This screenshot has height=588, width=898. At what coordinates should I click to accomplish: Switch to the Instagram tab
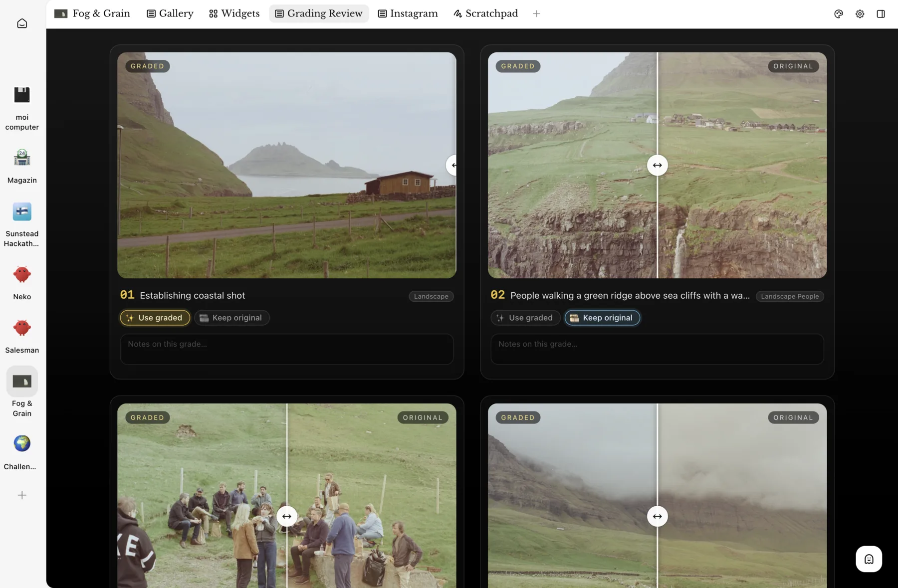(x=408, y=13)
